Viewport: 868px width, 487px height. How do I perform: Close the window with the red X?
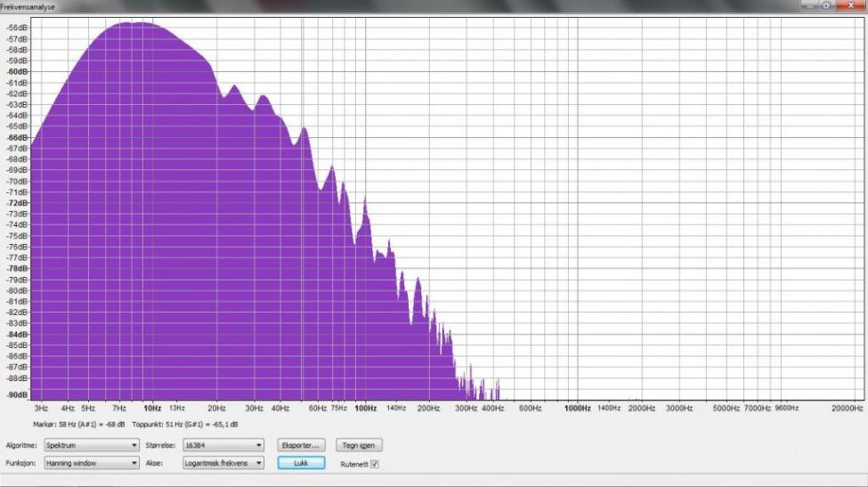point(849,6)
